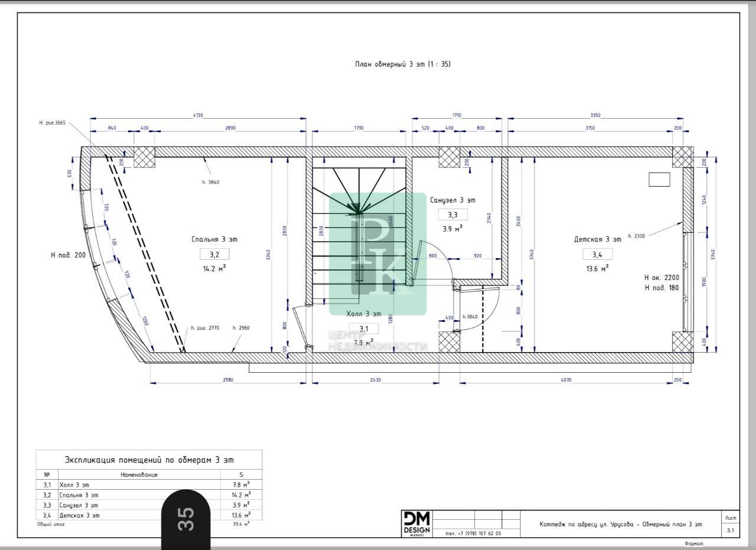
Task: Click the DM Design Market logo
Action: pyautogui.click(x=416, y=524)
